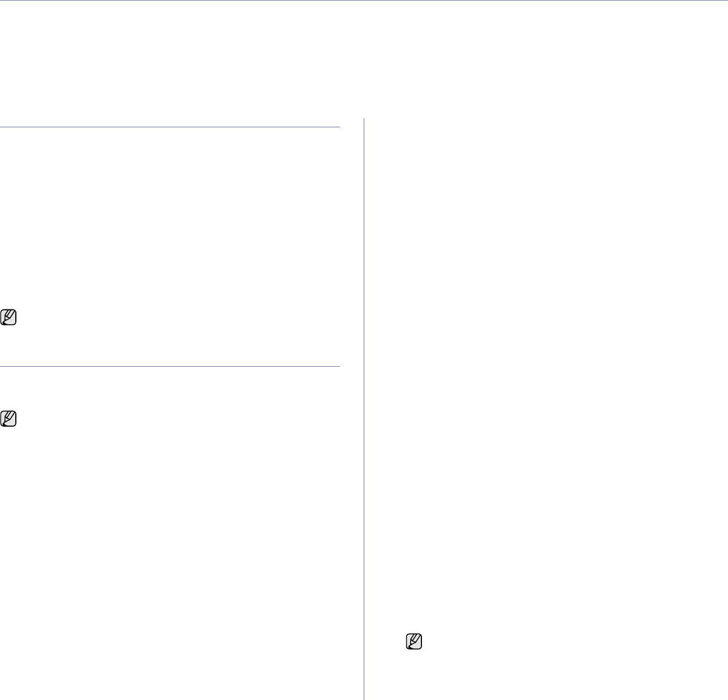Viewport: 728px width, 700px height.
Task: Select the upper horizontal divider line in left column
Action: tap(170, 127)
